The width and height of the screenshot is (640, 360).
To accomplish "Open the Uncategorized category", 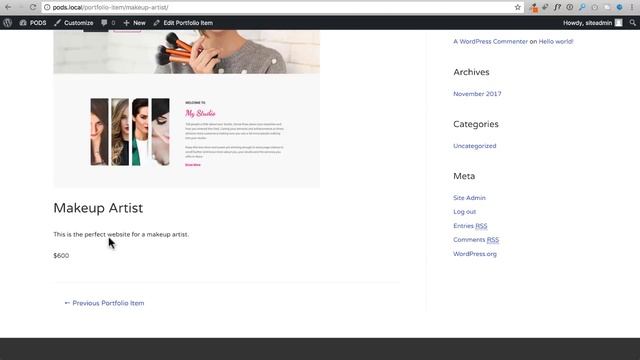I will pos(475,146).
